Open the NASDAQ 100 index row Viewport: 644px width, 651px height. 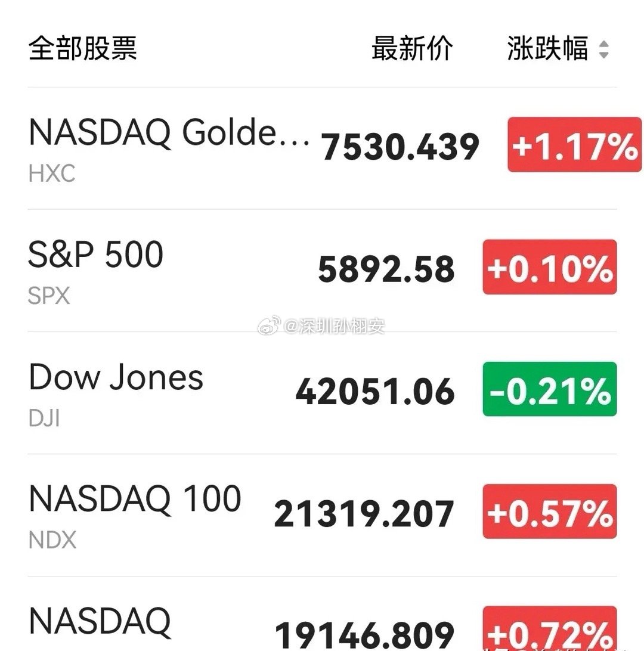[322, 515]
